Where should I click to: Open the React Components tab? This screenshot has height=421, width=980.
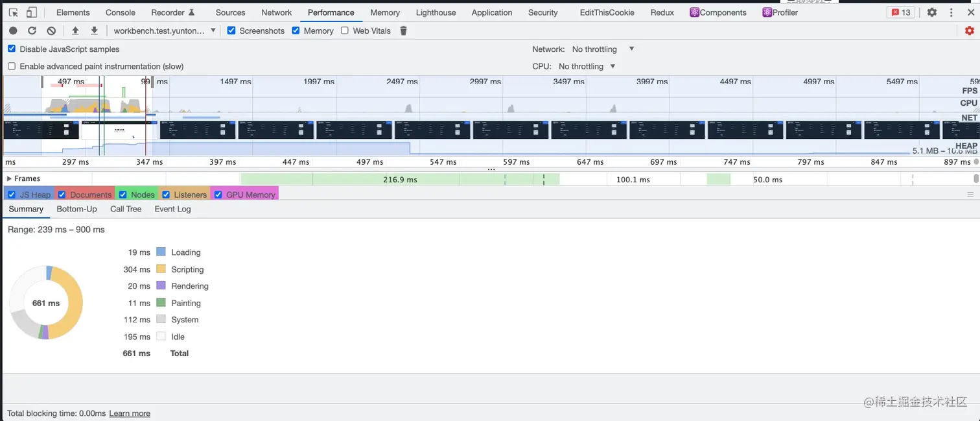click(718, 12)
